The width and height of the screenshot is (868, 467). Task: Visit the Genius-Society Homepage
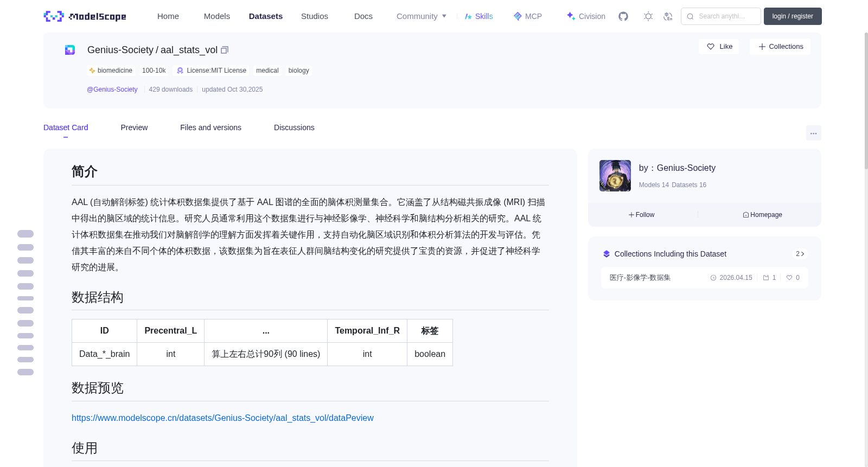762,215
